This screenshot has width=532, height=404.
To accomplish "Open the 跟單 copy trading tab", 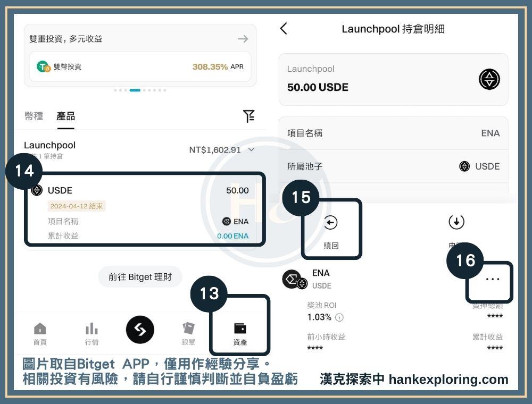I will (188, 334).
